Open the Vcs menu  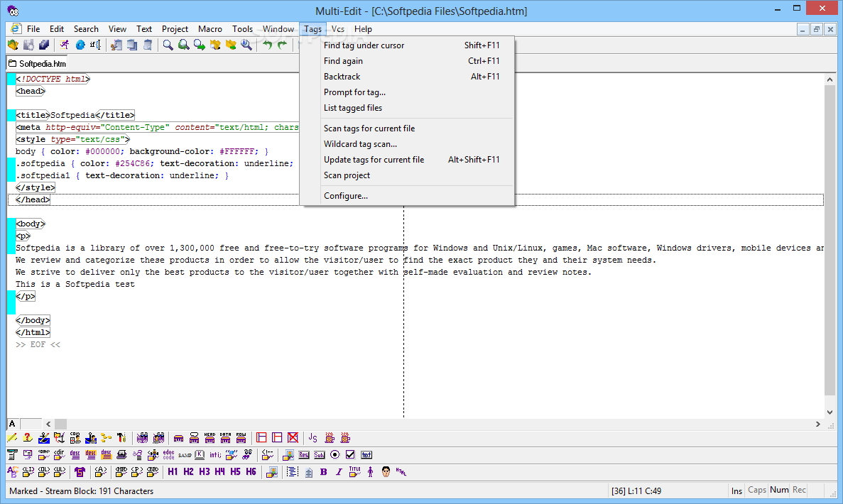coord(337,29)
